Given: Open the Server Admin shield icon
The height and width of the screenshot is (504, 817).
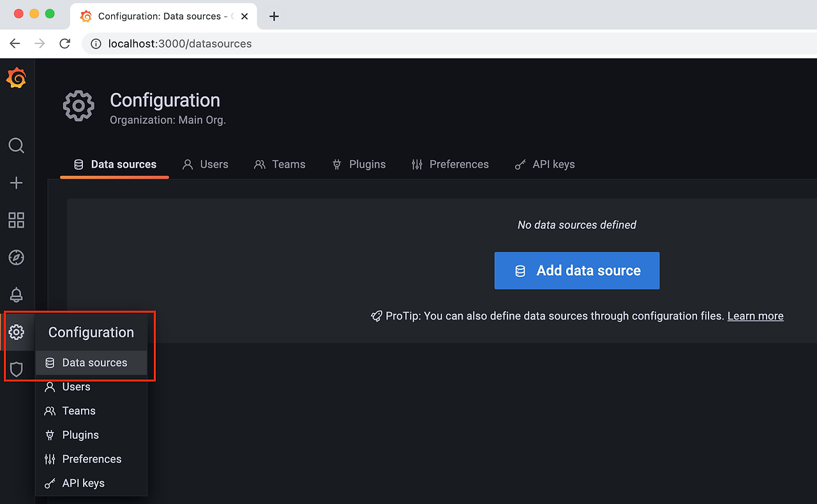Looking at the screenshot, I should coord(17,369).
